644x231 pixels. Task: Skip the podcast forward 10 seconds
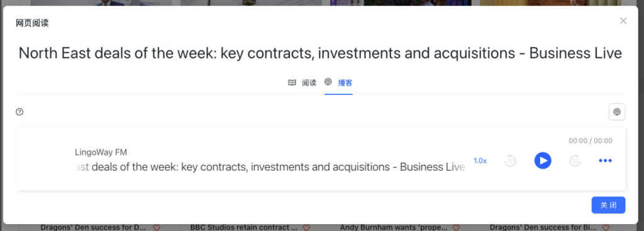(x=575, y=161)
